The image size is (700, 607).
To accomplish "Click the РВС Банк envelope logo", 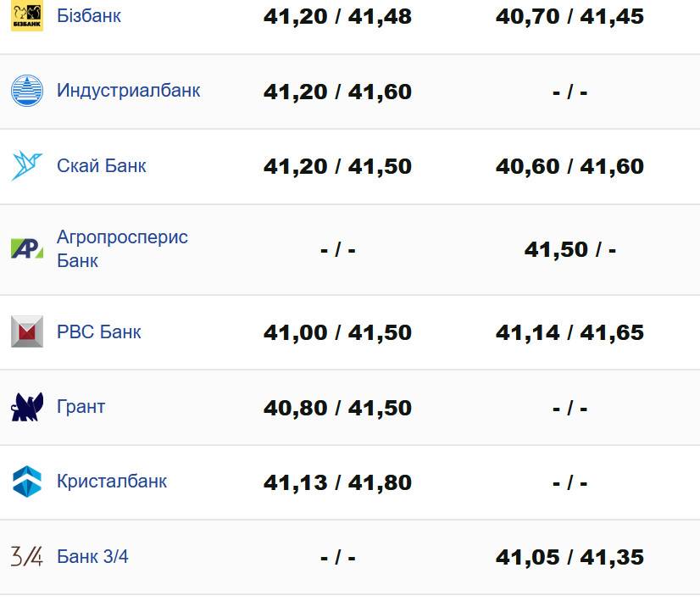I will coord(27,331).
